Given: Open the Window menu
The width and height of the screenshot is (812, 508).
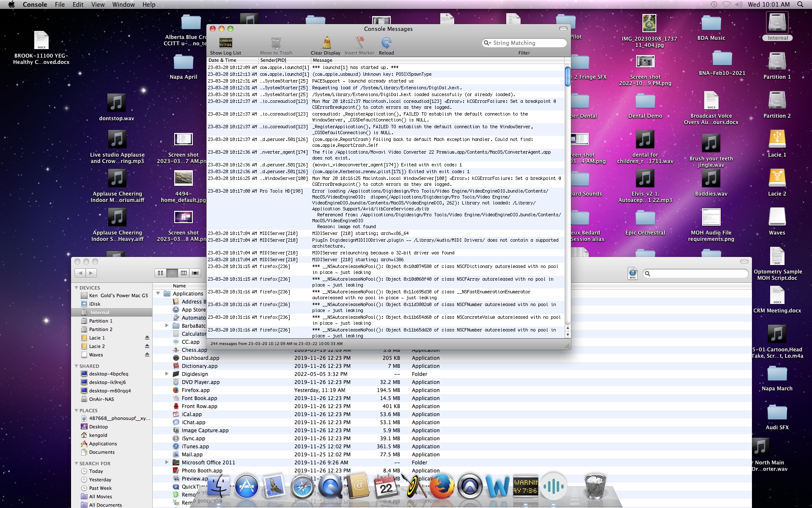Looking at the screenshot, I should 123,5.
